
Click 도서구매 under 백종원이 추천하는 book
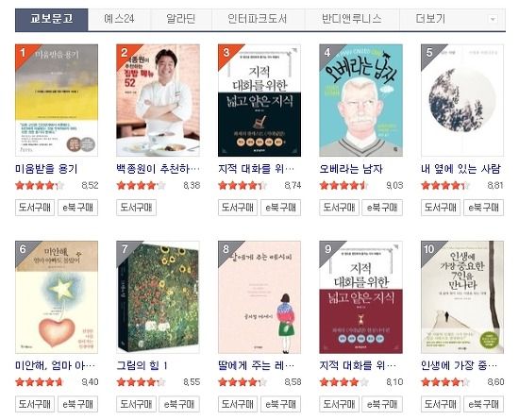click(136, 208)
